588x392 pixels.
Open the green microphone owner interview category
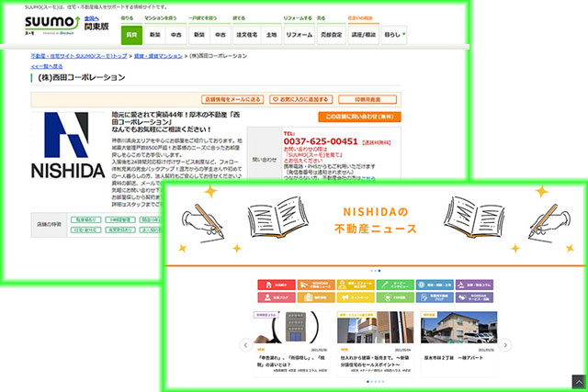click(395, 285)
